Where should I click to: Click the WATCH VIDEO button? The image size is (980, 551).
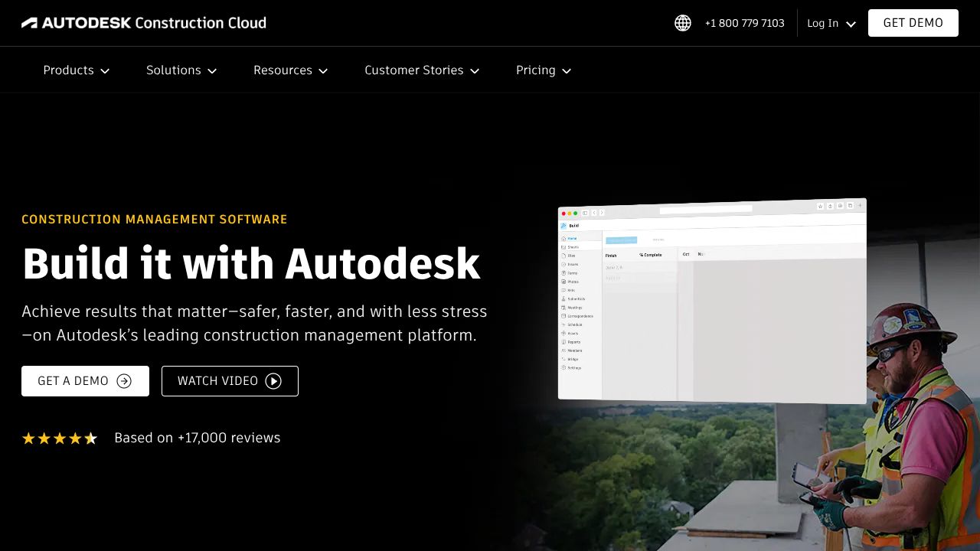tap(230, 380)
